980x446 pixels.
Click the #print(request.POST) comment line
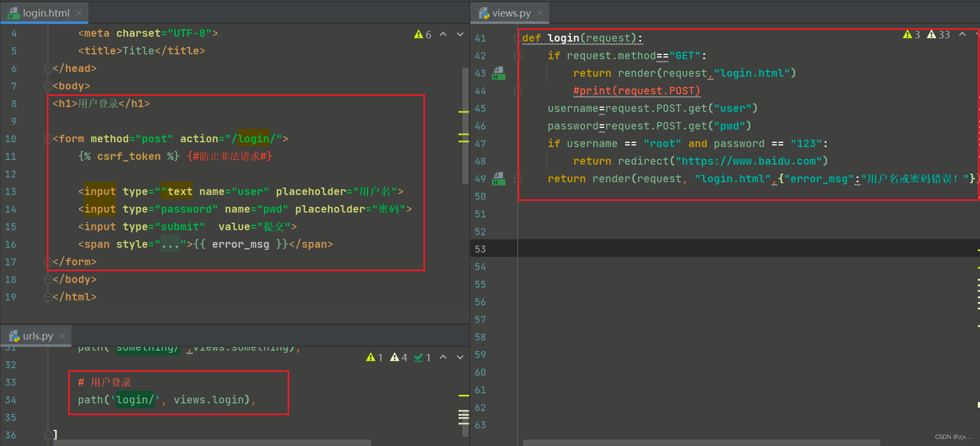pyautogui.click(x=636, y=91)
